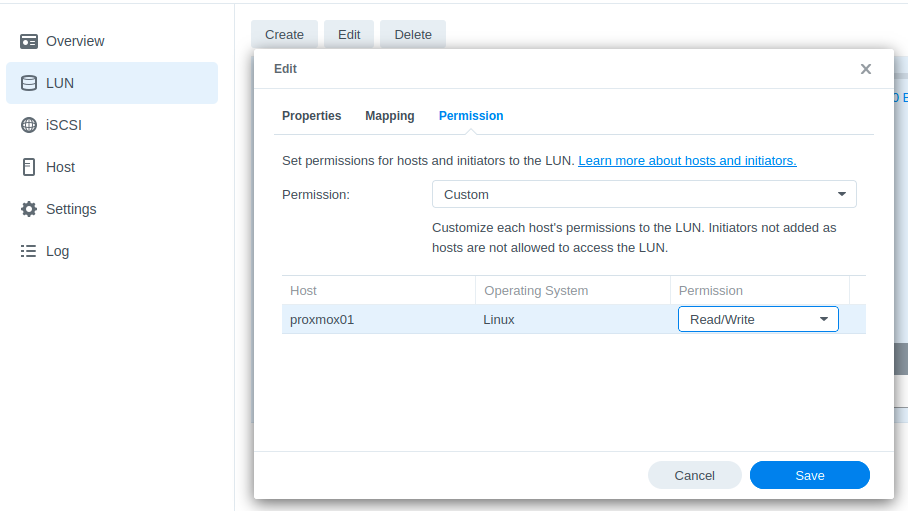Open the Permission Custom dropdown
Image resolution: width=908 pixels, height=511 pixels.
(x=643, y=194)
